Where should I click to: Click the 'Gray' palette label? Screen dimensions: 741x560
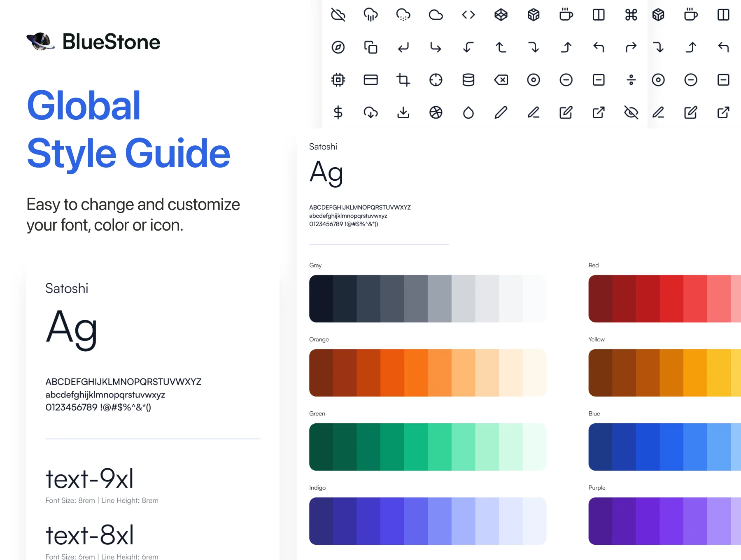(x=315, y=265)
